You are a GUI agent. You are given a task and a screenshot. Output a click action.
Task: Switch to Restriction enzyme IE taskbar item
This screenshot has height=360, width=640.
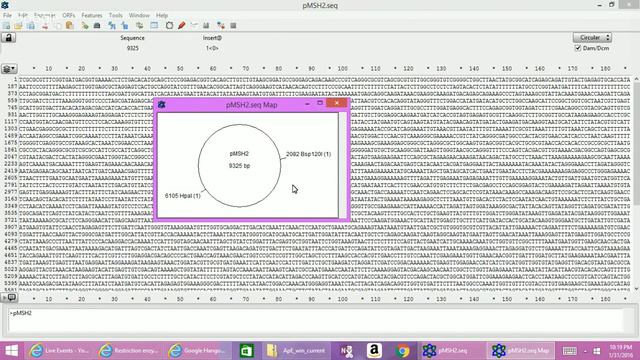pos(128,351)
